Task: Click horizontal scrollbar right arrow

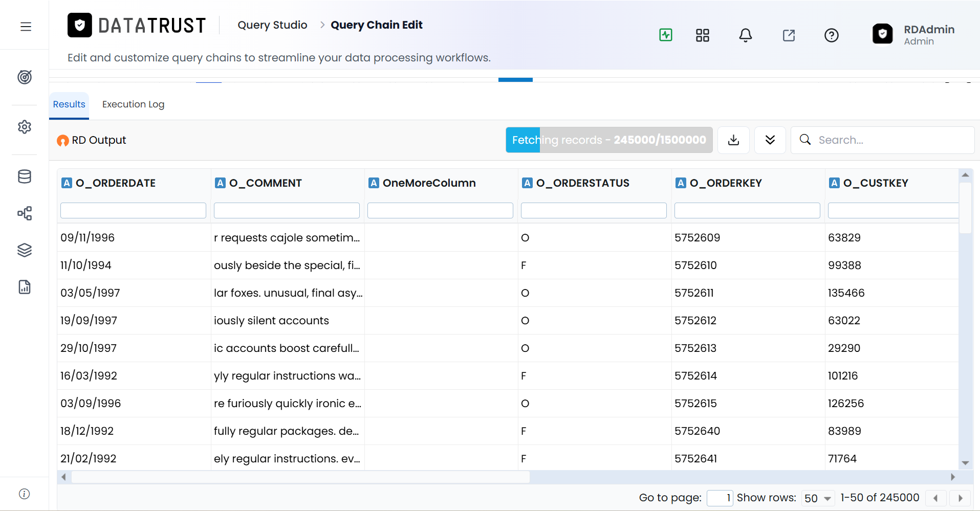Action: pos(952,477)
